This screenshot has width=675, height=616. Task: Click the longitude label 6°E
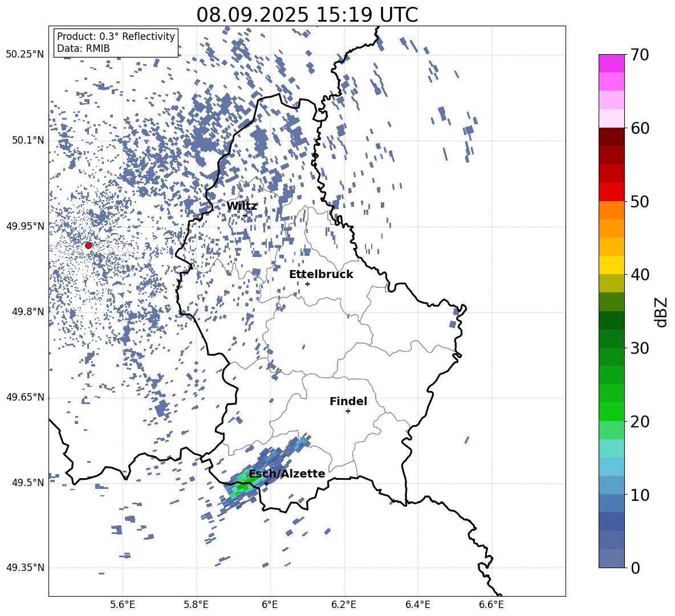(x=270, y=605)
